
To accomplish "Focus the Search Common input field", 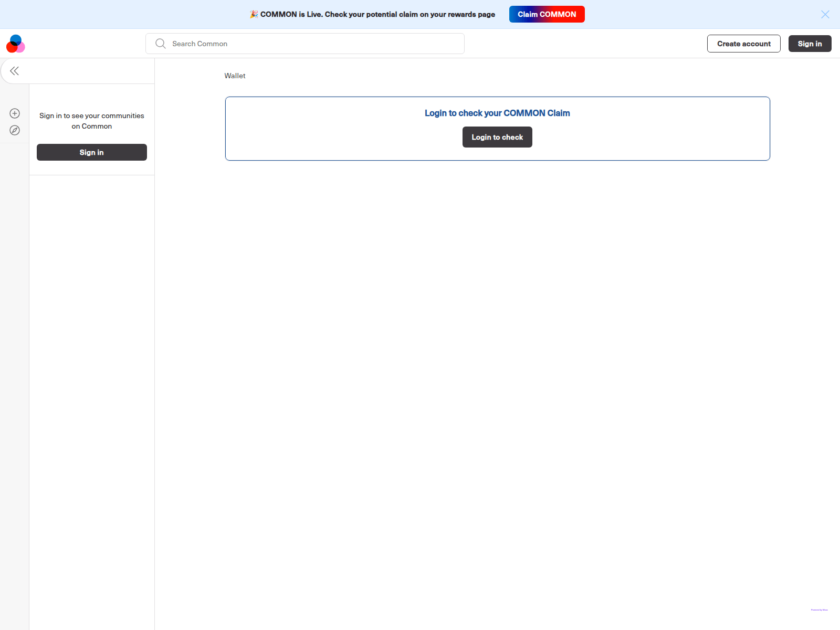I will 304,44.
